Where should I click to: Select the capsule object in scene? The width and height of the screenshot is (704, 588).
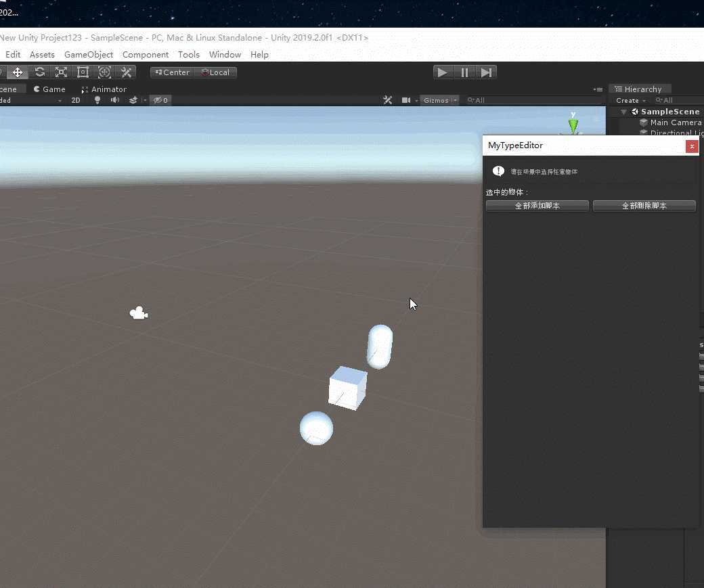[380, 346]
